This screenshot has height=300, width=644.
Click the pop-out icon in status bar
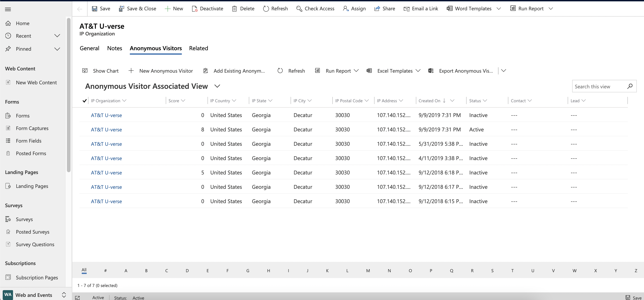coord(77,298)
